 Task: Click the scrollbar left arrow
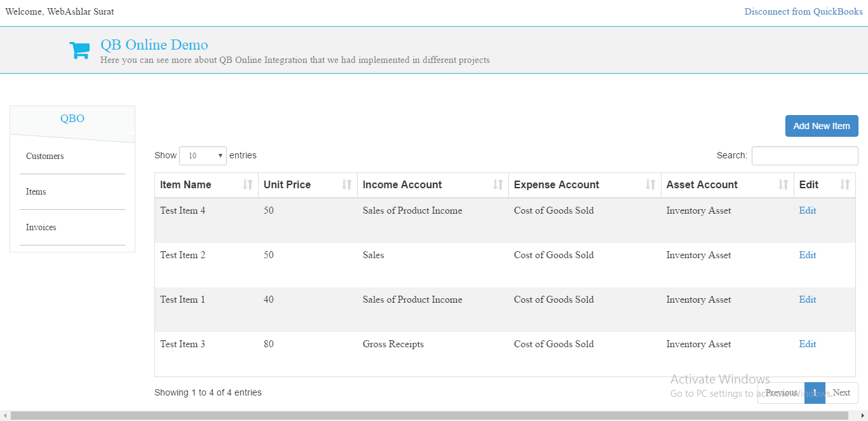click(x=5, y=416)
